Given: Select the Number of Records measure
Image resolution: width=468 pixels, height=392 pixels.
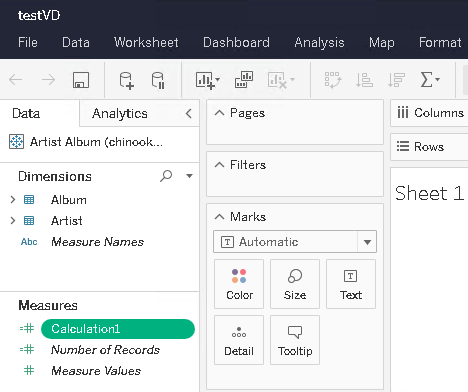Looking at the screenshot, I should 105,349.
